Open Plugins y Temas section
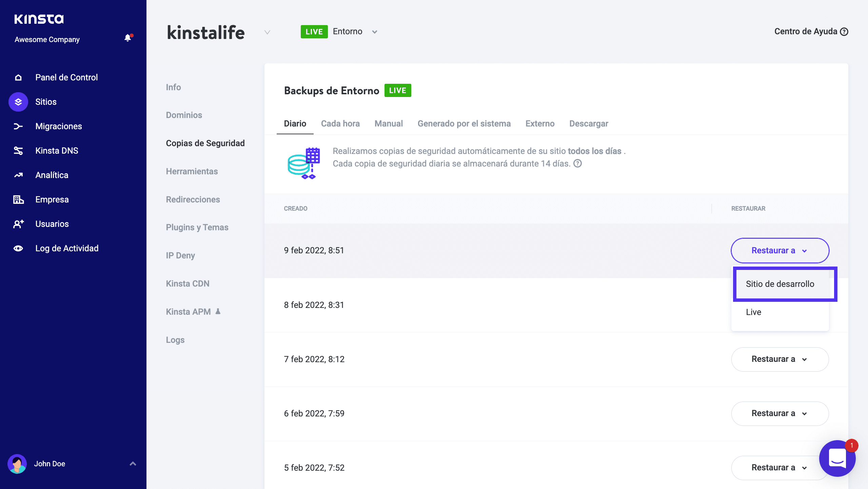Viewport: 868px width, 489px height. point(197,227)
